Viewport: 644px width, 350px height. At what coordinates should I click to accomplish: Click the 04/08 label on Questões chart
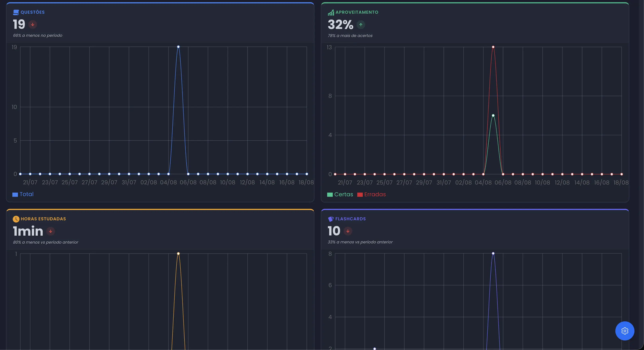[168, 182]
